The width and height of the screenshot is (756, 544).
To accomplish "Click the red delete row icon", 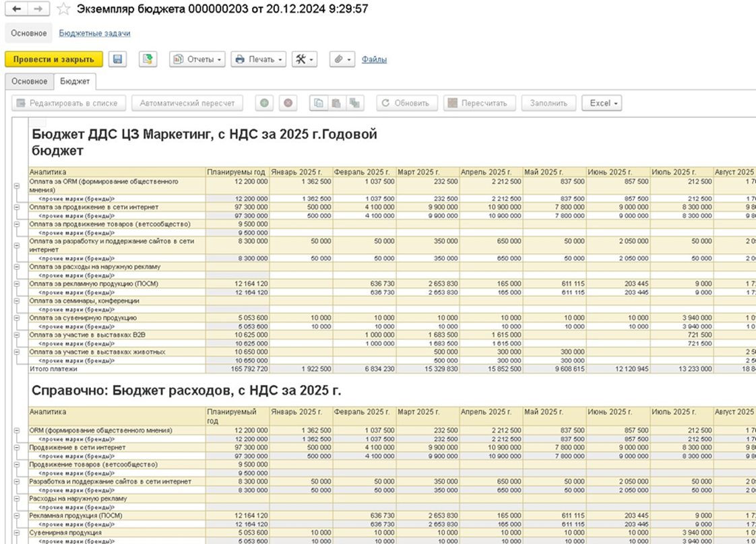I will click(288, 103).
